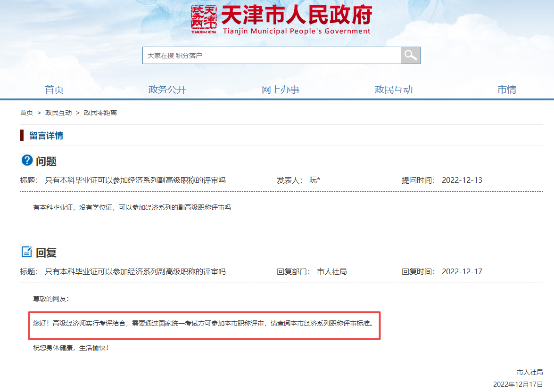
Task: Click the dark red bar beside 留言详情
Action: click(22, 136)
